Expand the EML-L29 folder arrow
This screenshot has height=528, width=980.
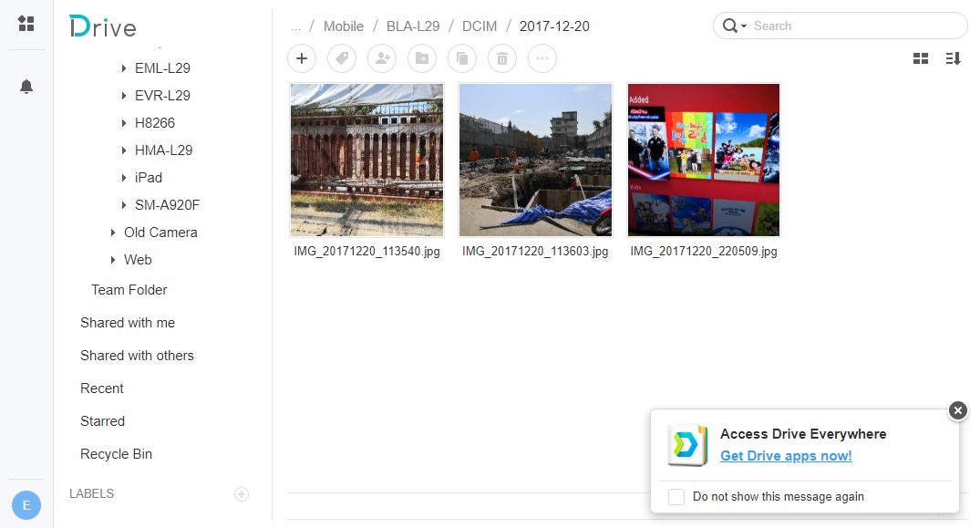click(124, 68)
